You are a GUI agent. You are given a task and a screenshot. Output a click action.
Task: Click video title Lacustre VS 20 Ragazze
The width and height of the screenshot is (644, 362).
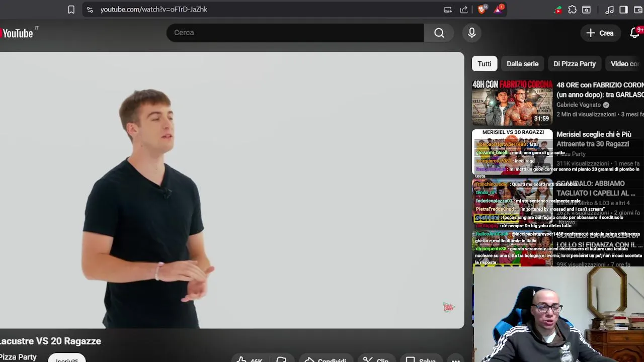50,341
